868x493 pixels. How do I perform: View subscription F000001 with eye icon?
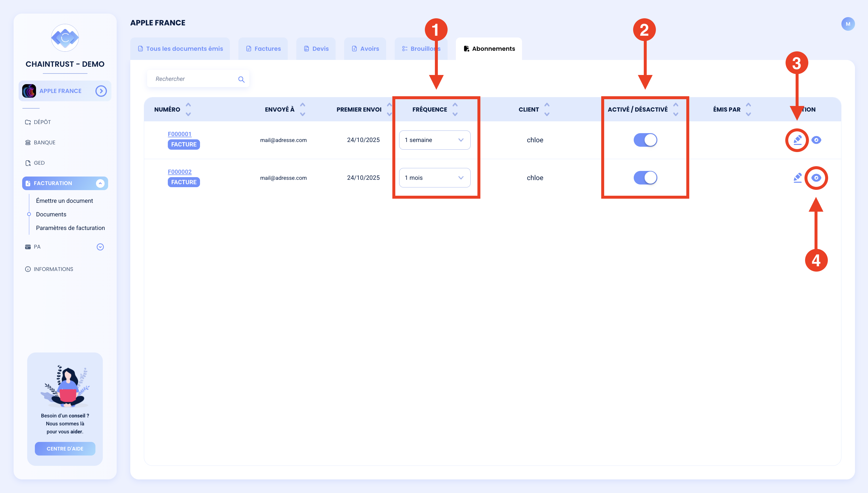point(816,140)
